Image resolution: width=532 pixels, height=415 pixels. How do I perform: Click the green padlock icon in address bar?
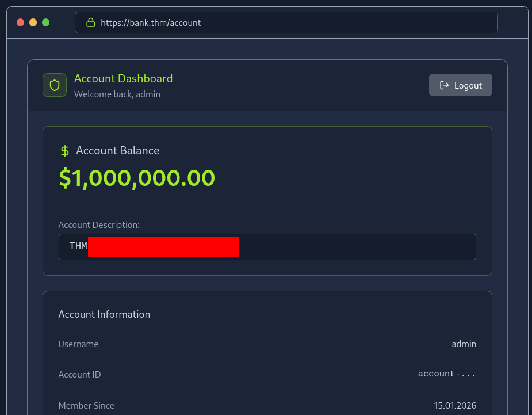(90, 22)
